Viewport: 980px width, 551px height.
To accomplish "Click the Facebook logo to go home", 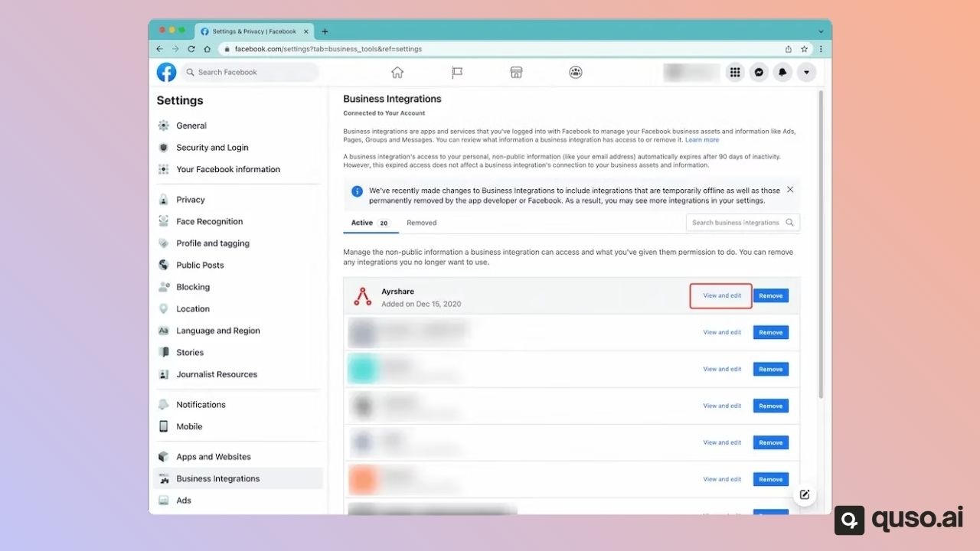I will (x=166, y=72).
